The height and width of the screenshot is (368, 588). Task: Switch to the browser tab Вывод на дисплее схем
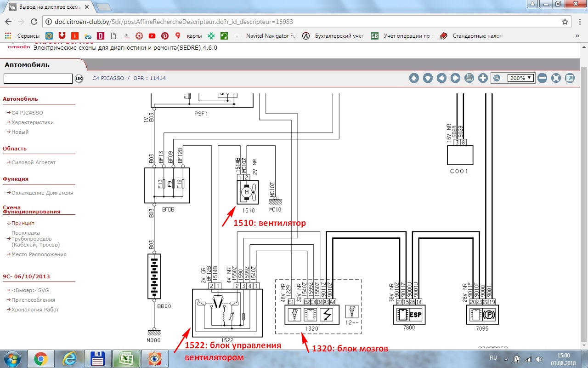[49, 7]
